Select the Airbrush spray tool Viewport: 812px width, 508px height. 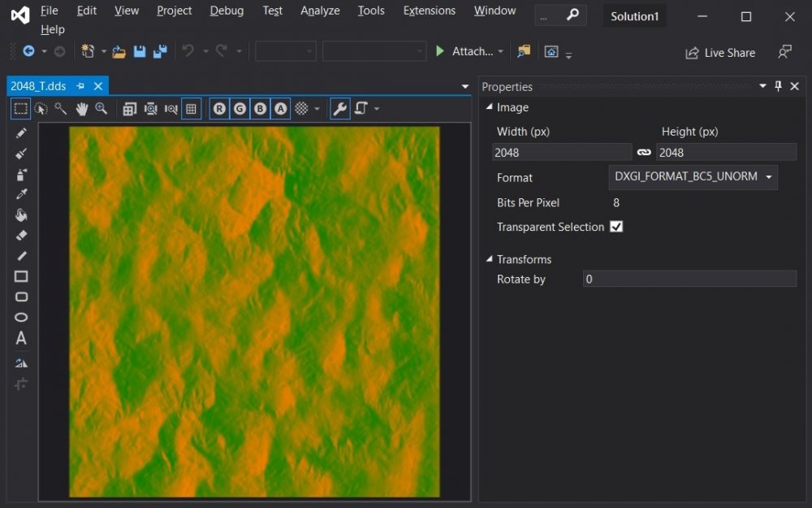(21, 174)
